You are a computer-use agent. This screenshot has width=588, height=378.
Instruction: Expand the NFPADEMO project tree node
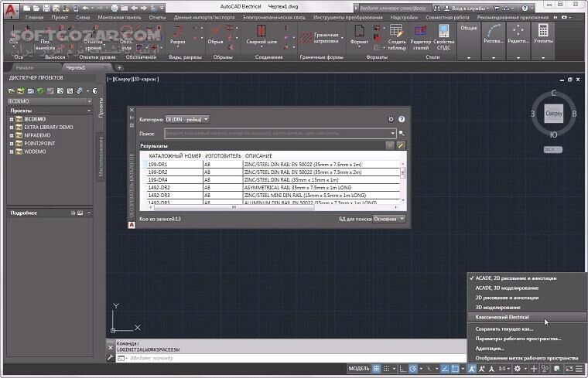coord(12,135)
